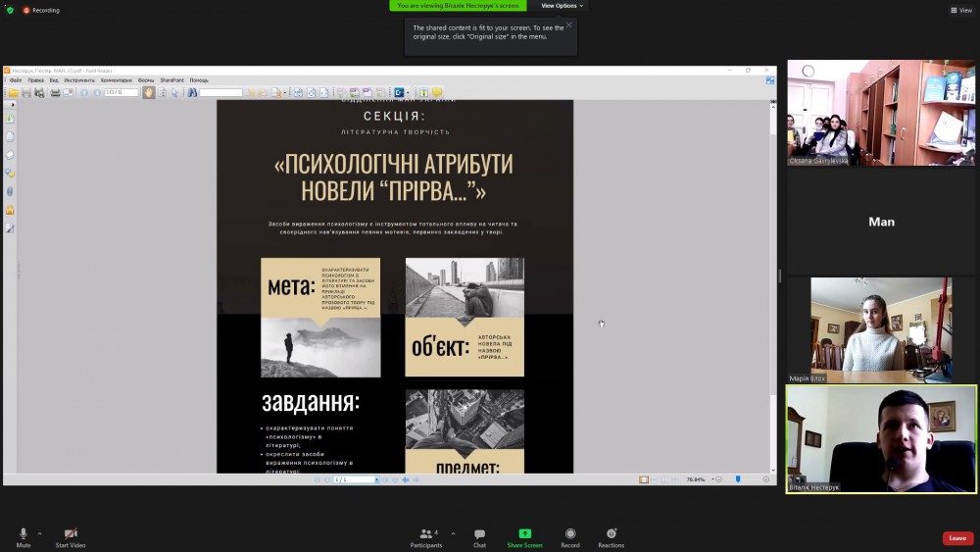Click the zoom out minus button
This screenshot has width=980, height=552.
point(718,479)
